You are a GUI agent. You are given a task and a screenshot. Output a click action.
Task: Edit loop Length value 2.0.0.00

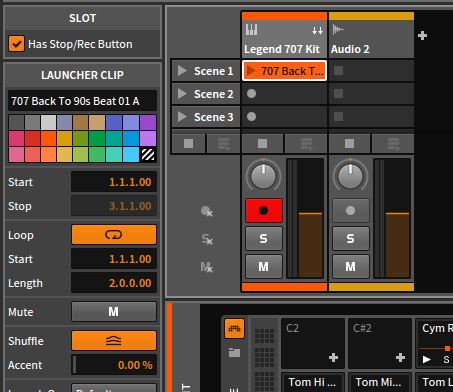tap(114, 283)
